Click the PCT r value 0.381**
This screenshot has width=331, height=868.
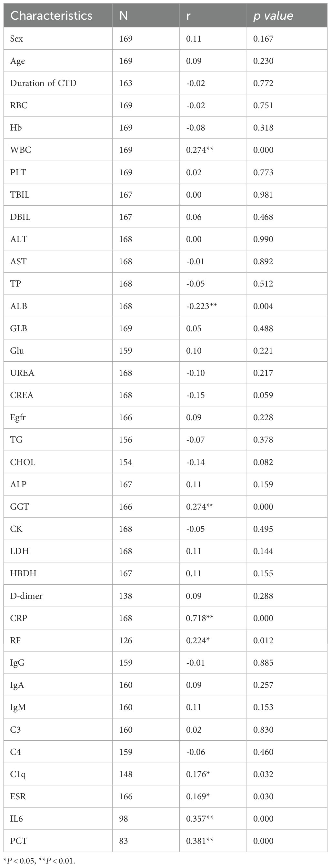(199, 841)
